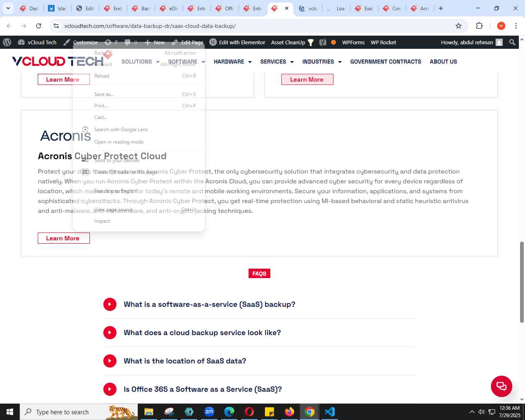The height and width of the screenshot is (420, 525).
Task: Click the Yoast SEO icon in admin bar
Action: point(323,42)
